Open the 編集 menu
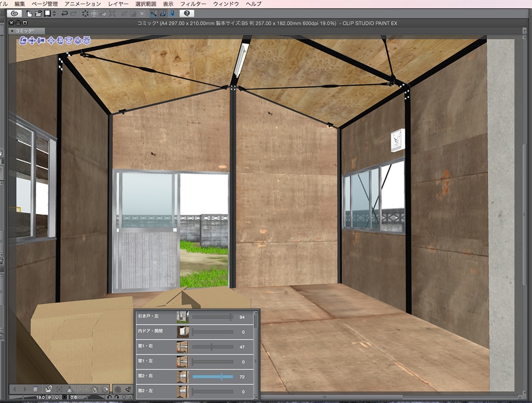Image resolution: width=532 pixels, height=403 pixels. pyautogui.click(x=20, y=4)
